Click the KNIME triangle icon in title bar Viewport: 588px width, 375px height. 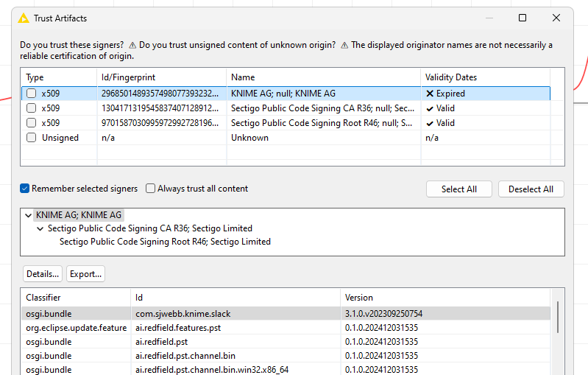(24, 18)
